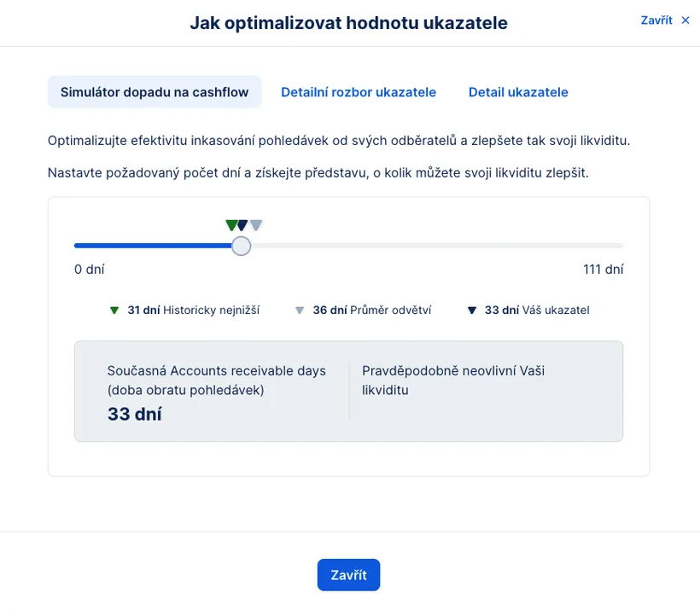The height and width of the screenshot is (616, 700).
Task: Click the 36 dní Průměr odvětví legend text
Action: [x=371, y=311]
